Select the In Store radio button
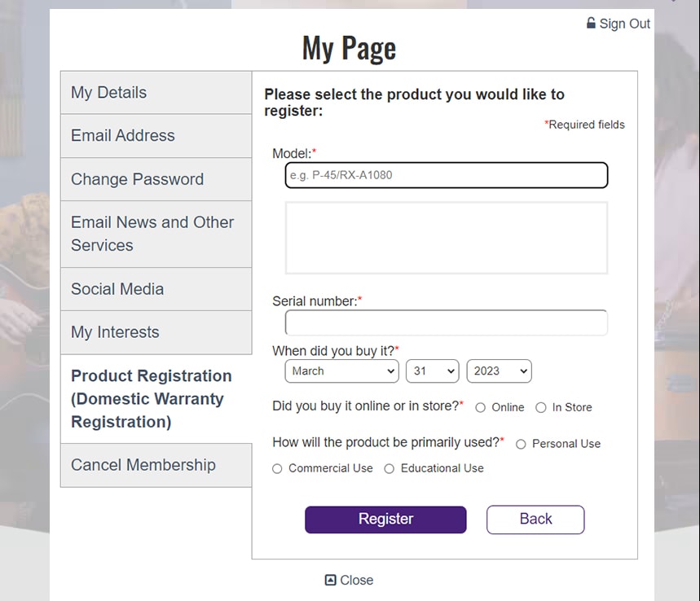This screenshot has height=601, width=700. pyautogui.click(x=540, y=407)
